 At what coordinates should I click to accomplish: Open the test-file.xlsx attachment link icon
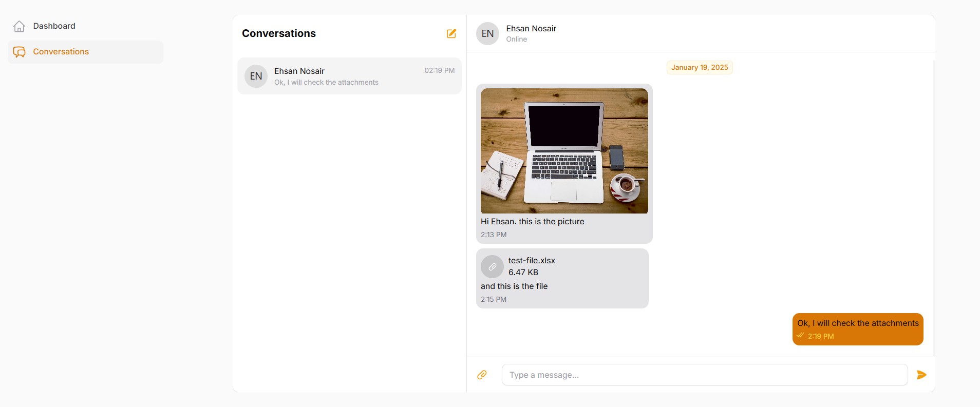coord(492,266)
